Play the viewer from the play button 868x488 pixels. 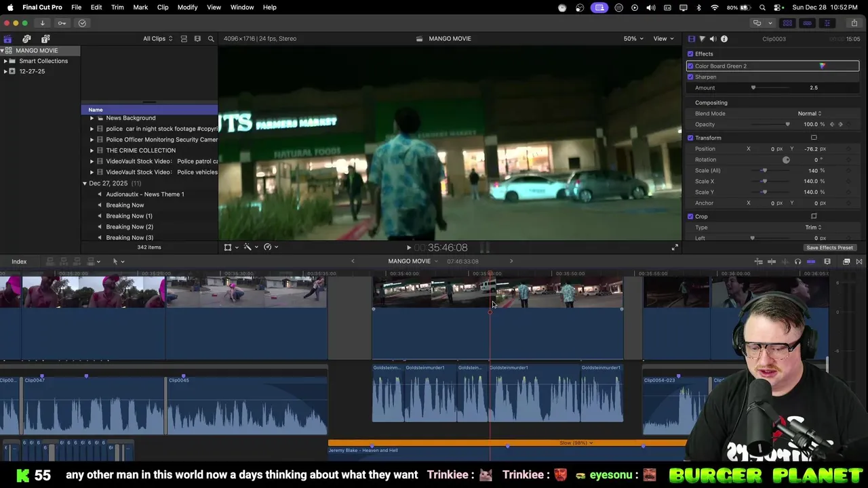[408, 248]
